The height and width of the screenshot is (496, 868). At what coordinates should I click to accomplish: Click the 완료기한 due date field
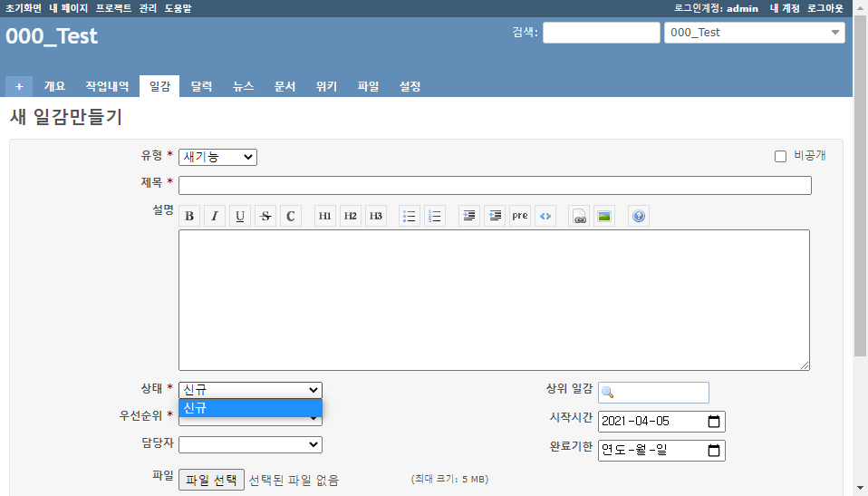tap(661, 450)
